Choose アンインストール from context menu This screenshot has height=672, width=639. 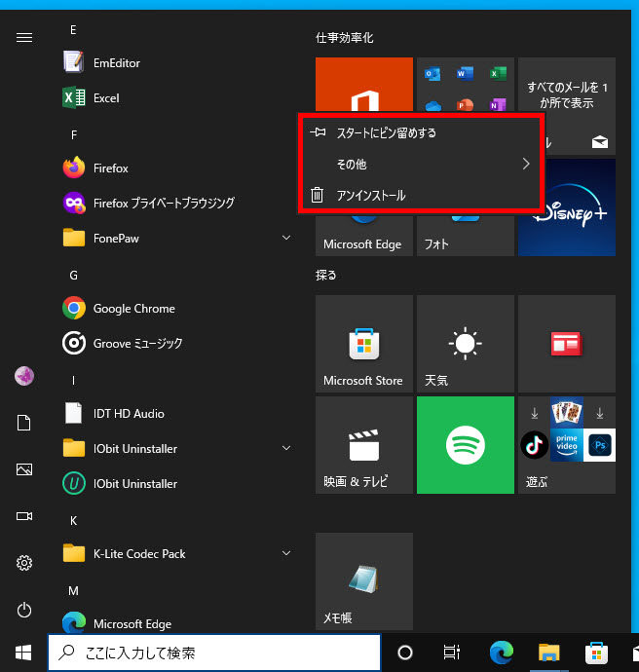tap(370, 196)
